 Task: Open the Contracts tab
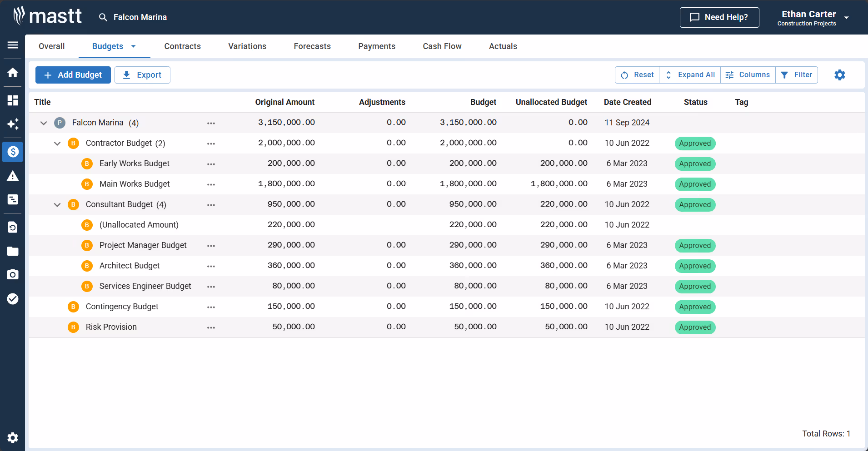point(182,46)
